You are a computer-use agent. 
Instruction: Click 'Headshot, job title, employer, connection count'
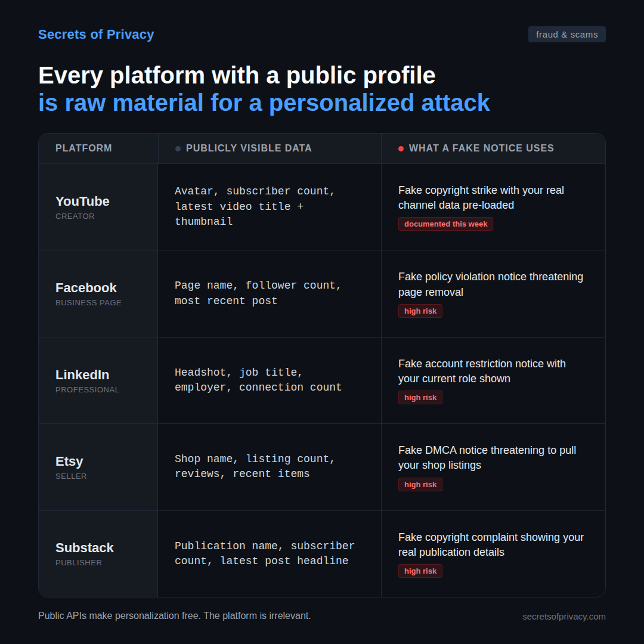[x=258, y=380]
